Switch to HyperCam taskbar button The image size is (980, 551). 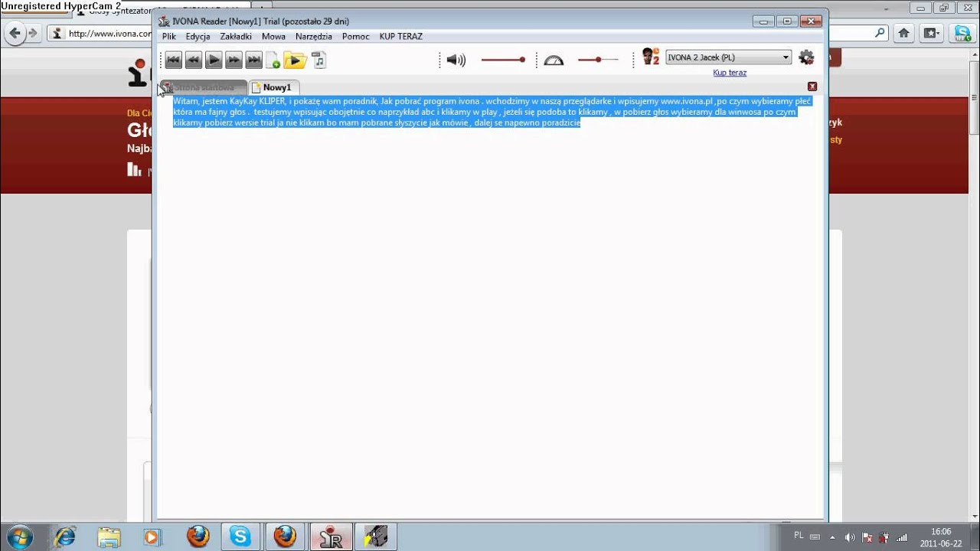coord(375,536)
